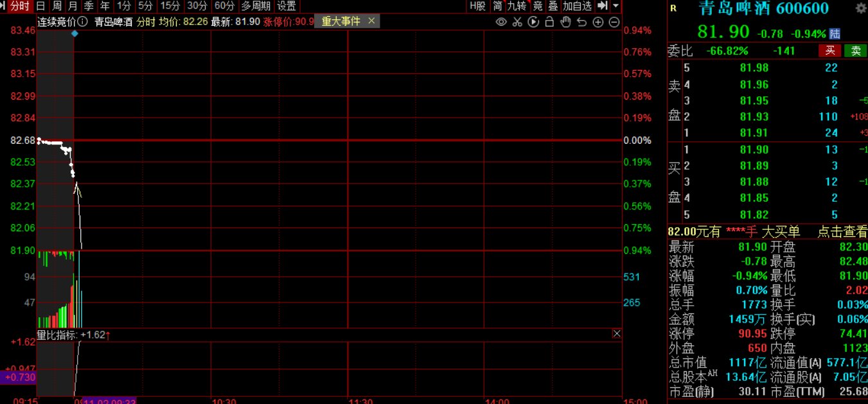868x404 pixels.
Task: Open the 60分 sixty-minute chart
Action: pyautogui.click(x=224, y=6)
